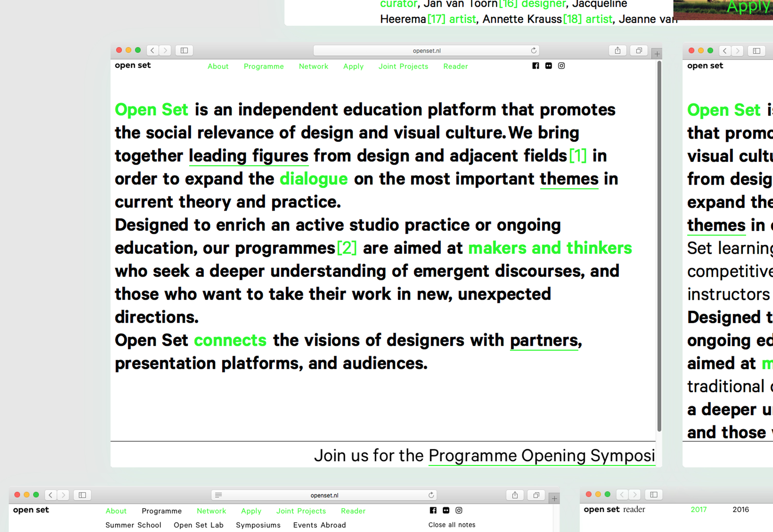
Task: Click 'Close all notes' in bottom window
Action: 451,525
